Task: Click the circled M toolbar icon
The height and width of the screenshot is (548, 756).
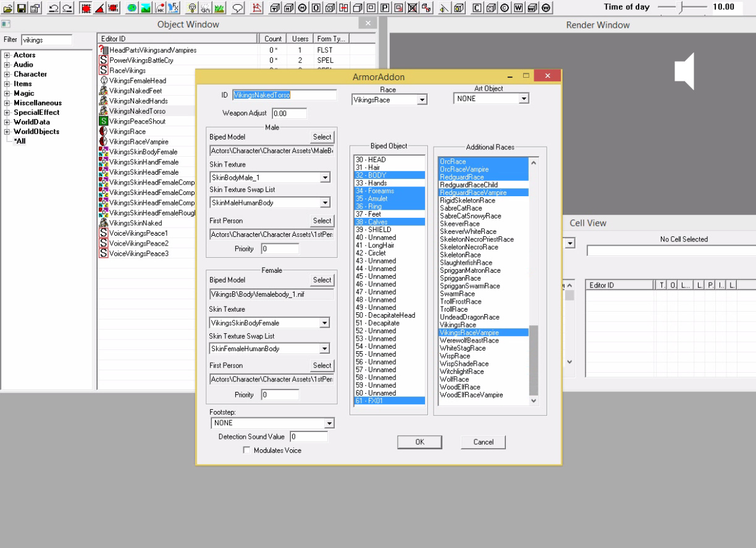Action: pos(302,8)
